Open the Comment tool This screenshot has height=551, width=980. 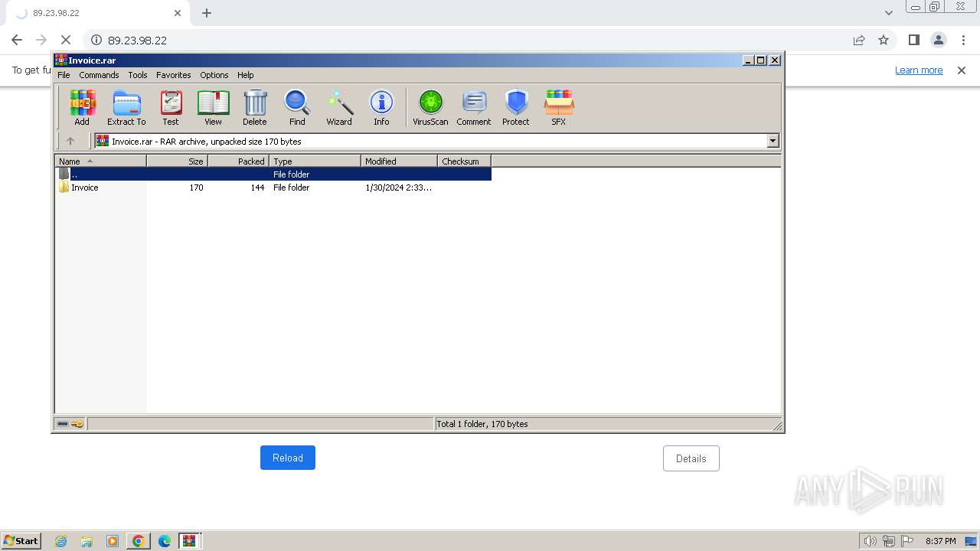[x=474, y=108]
